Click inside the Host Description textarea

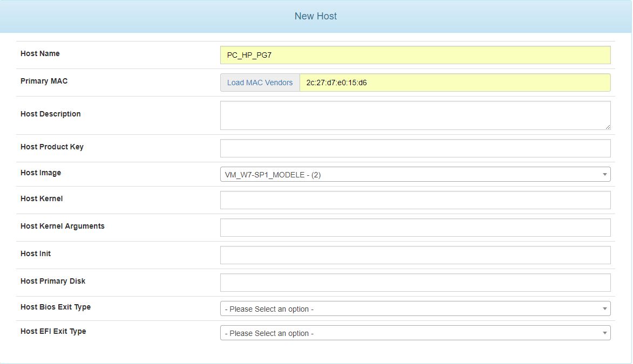pos(415,115)
